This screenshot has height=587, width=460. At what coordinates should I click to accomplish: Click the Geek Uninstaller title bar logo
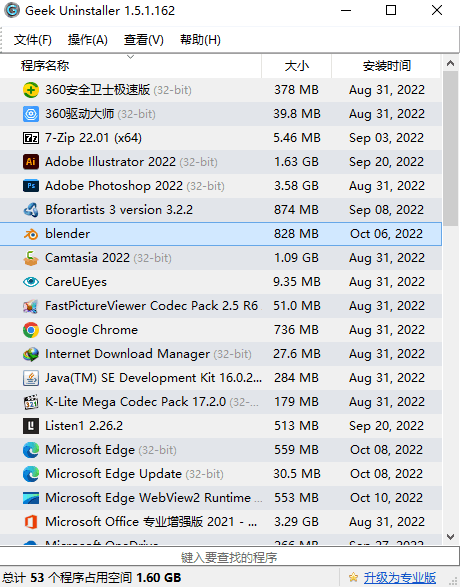tap(12, 10)
